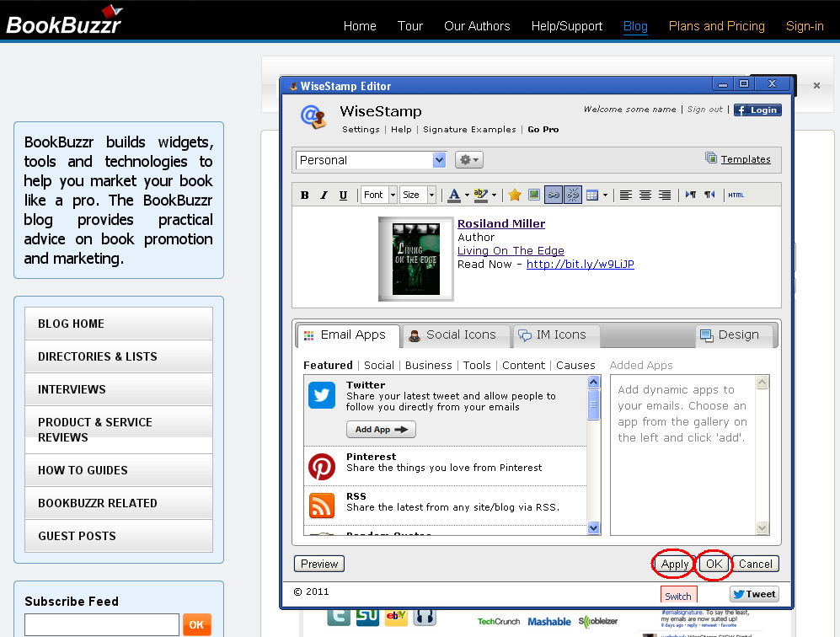Image resolution: width=840 pixels, height=637 pixels.
Task: Click the insert image icon
Action: point(534,195)
